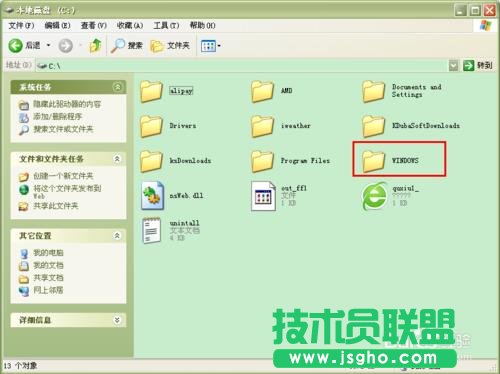Close the Local Disk (C:) window

(489, 11)
